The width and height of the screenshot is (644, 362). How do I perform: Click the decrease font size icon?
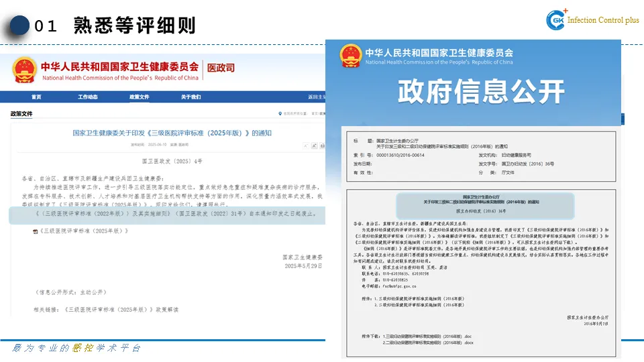[306, 145]
